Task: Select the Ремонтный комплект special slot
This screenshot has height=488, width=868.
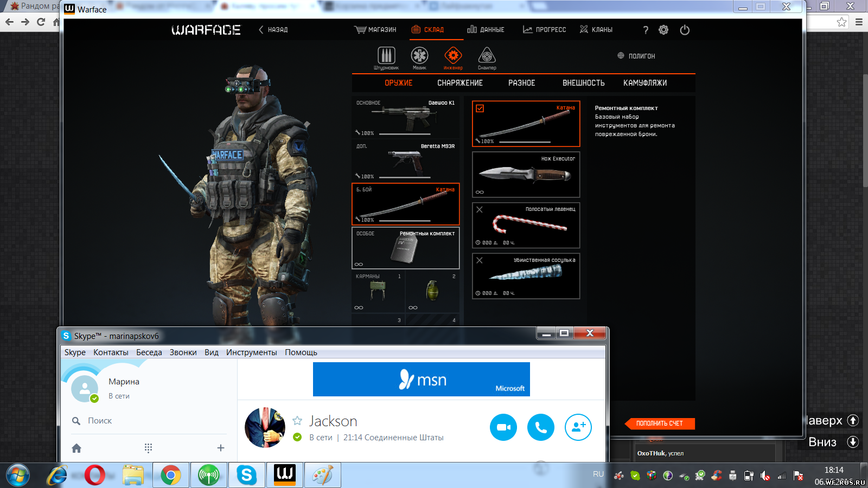Action: (x=406, y=248)
